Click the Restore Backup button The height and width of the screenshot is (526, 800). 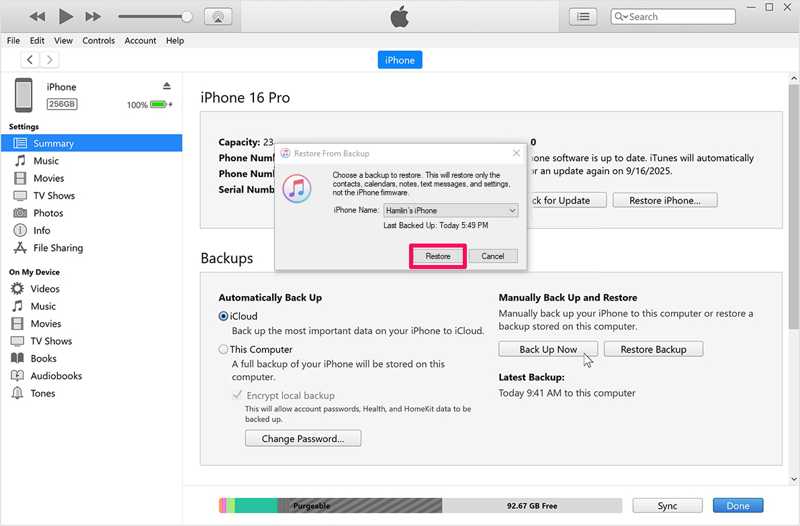click(x=654, y=349)
